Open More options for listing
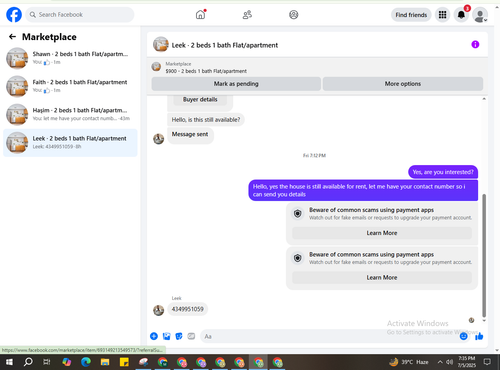 point(403,84)
